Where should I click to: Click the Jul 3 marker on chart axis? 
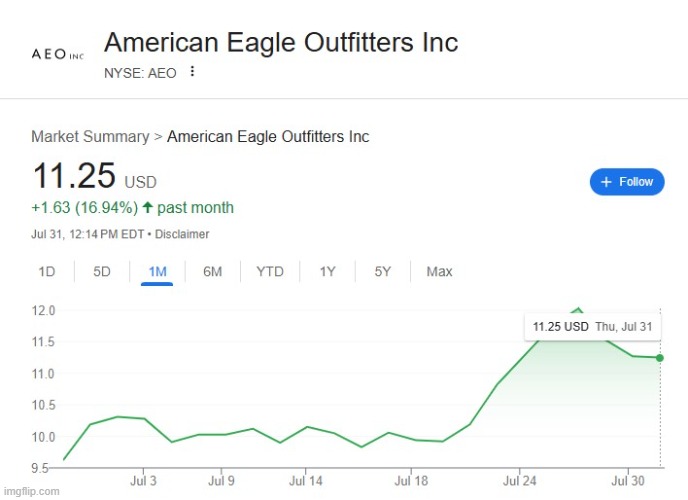pos(143,481)
